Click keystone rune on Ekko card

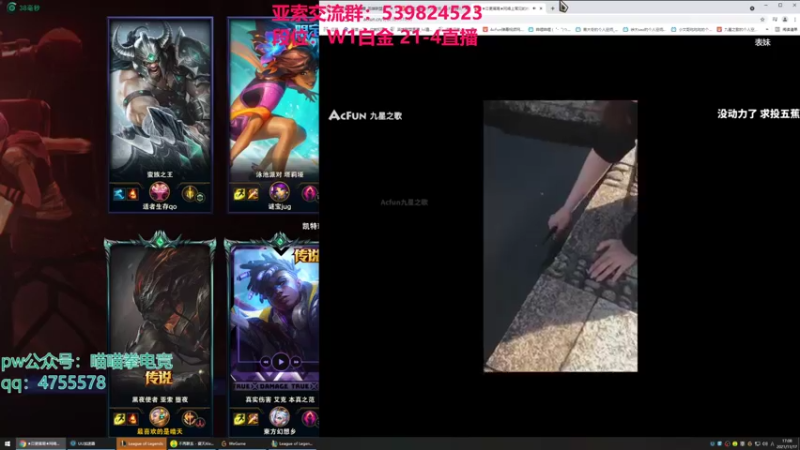coord(310,418)
